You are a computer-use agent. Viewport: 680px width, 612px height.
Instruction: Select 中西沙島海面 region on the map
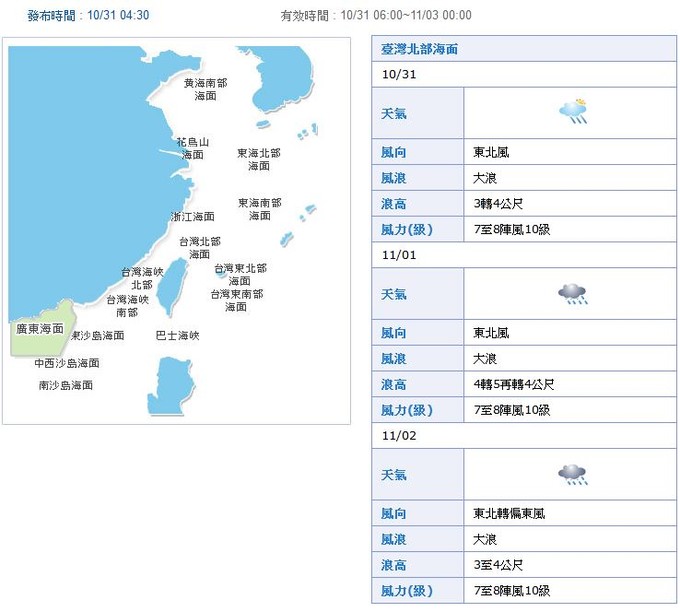pos(67,363)
